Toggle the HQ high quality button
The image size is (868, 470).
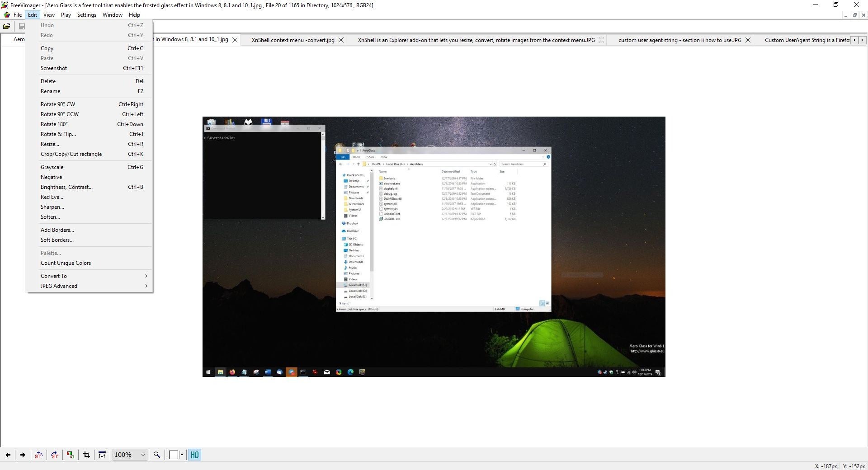point(194,455)
